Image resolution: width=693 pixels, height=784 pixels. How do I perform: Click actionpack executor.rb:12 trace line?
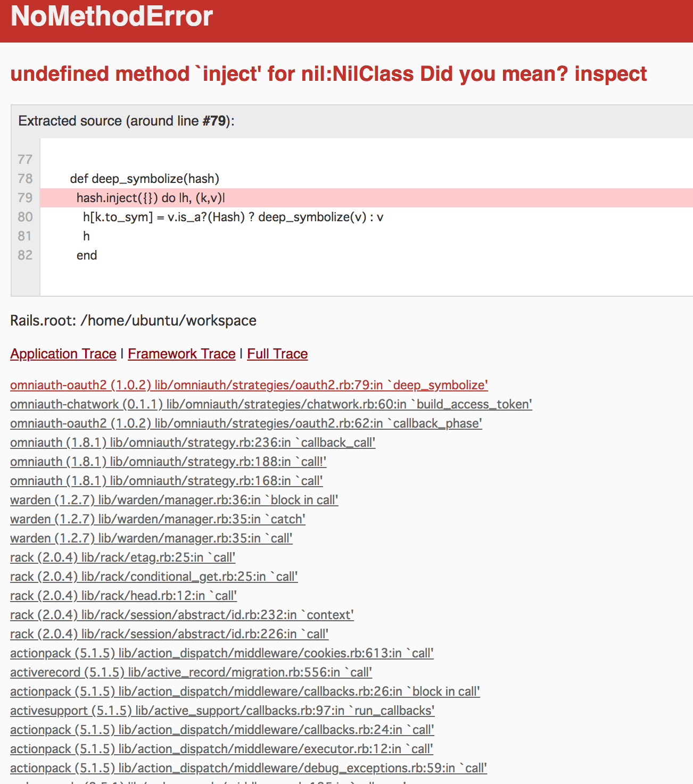click(221, 749)
